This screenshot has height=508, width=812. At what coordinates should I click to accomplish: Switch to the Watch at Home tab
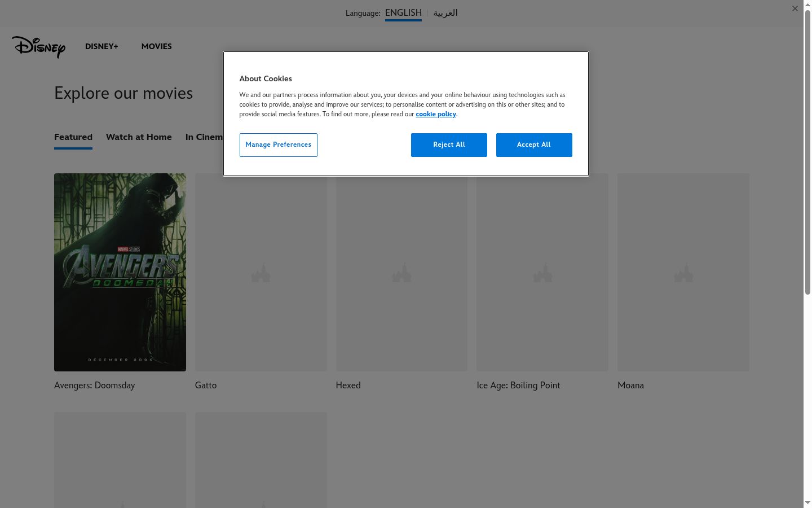click(x=139, y=137)
